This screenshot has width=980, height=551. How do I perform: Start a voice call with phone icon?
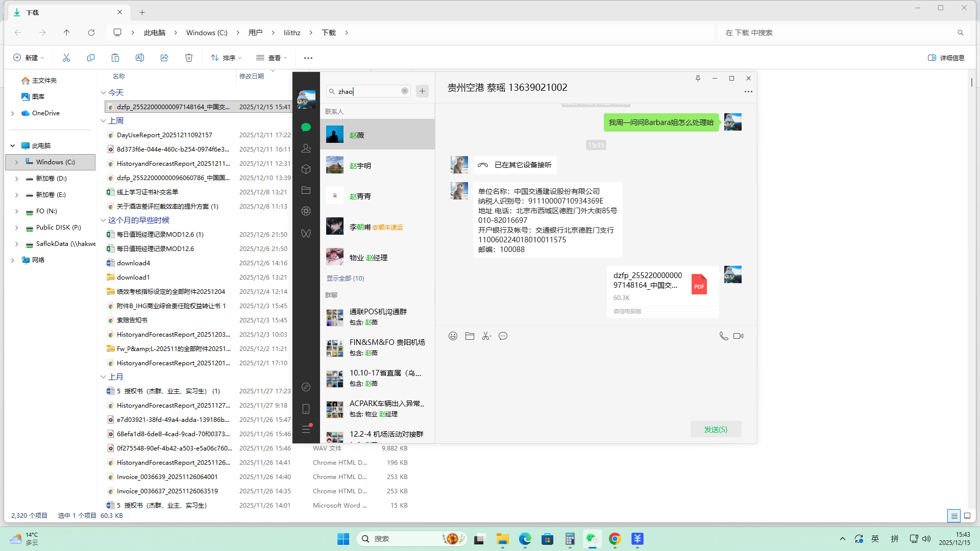point(723,336)
